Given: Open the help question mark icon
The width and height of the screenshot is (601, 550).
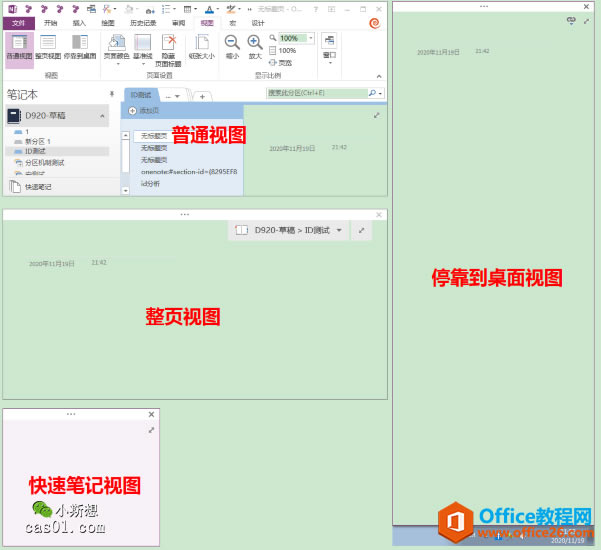Looking at the screenshot, I should [315, 9].
